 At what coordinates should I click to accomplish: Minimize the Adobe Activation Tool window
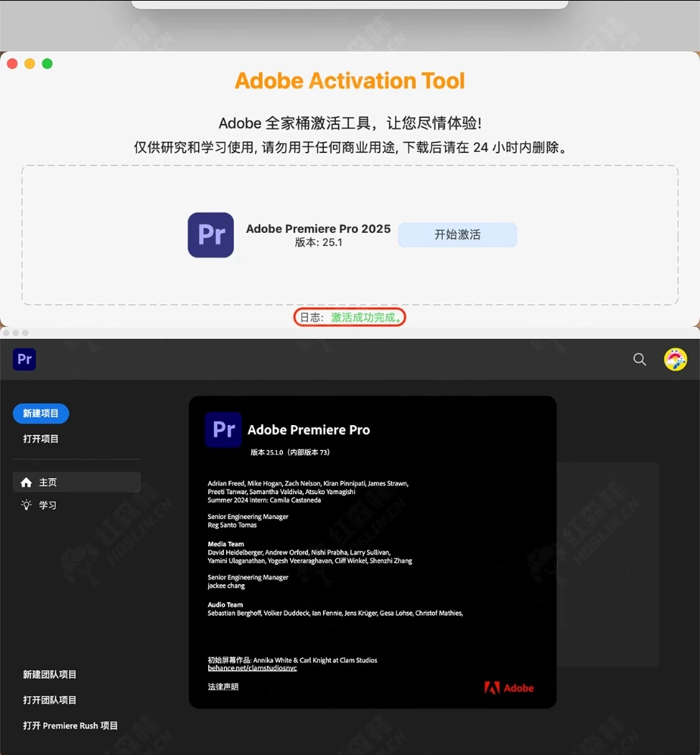click(30, 64)
